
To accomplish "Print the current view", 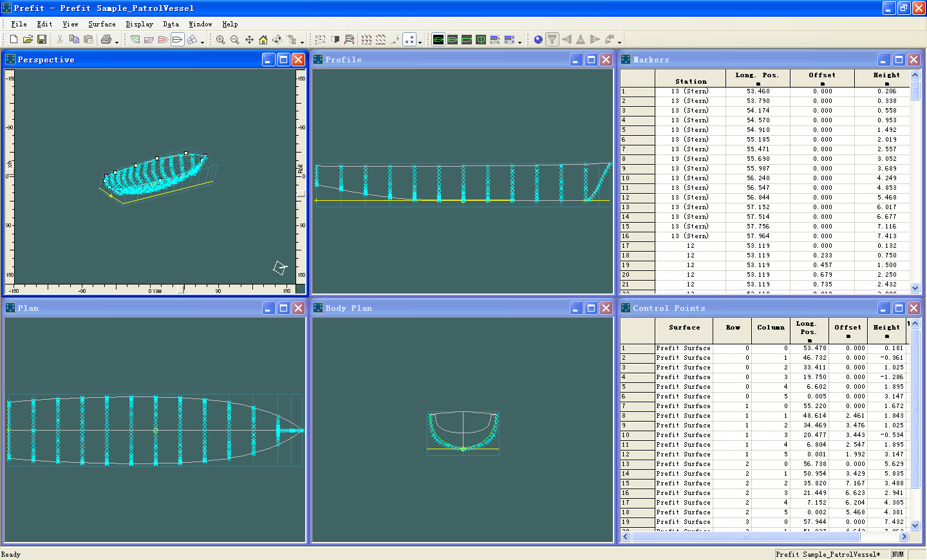I will 106,39.
